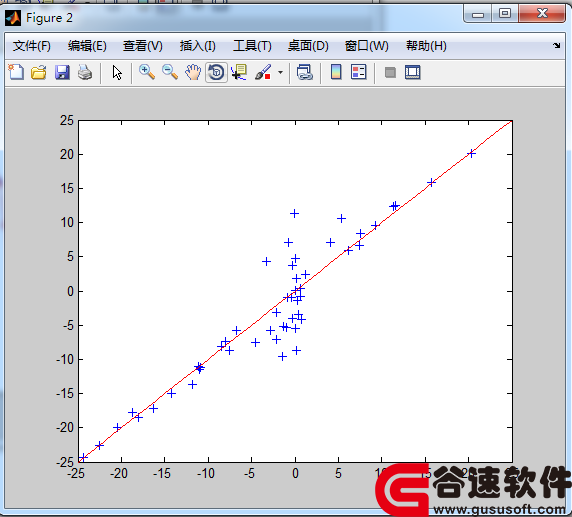Click the Link Plot icon

click(x=305, y=72)
